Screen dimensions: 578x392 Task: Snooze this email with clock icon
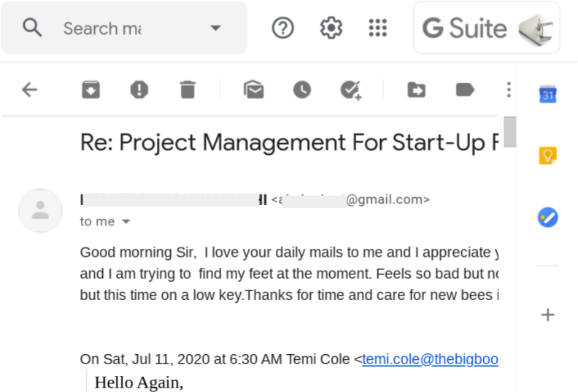(x=302, y=90)
